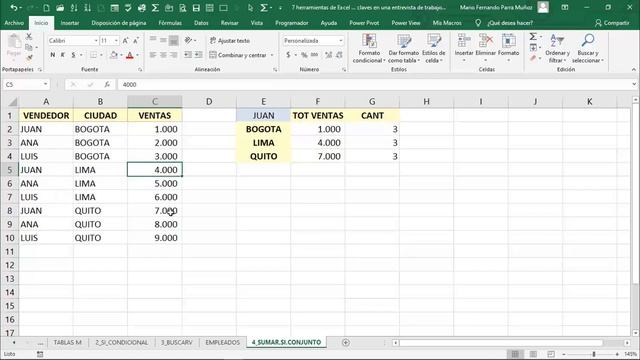Open Estilos de celda gallery

(x=433, y=49)
